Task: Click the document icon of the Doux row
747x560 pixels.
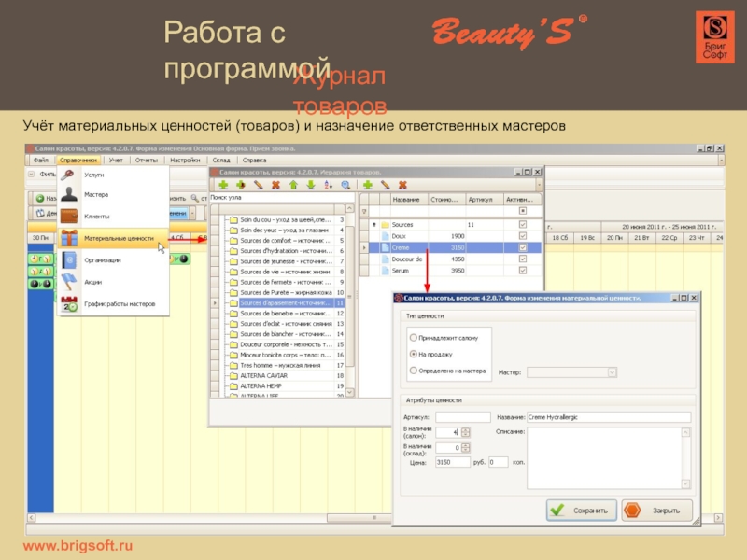Action: point(386,236)
